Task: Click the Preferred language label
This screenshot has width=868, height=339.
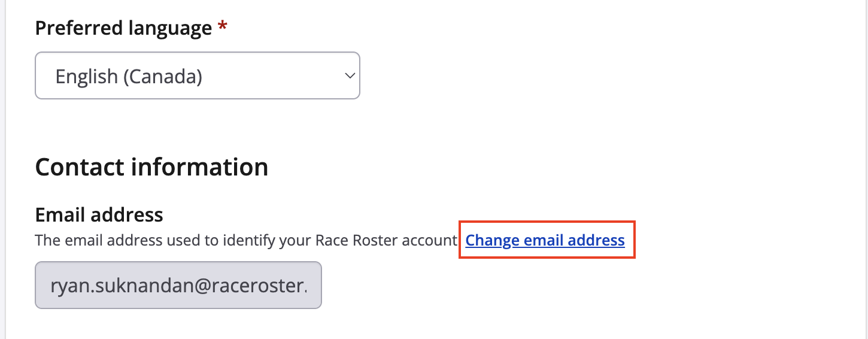Action: point(123,28)
